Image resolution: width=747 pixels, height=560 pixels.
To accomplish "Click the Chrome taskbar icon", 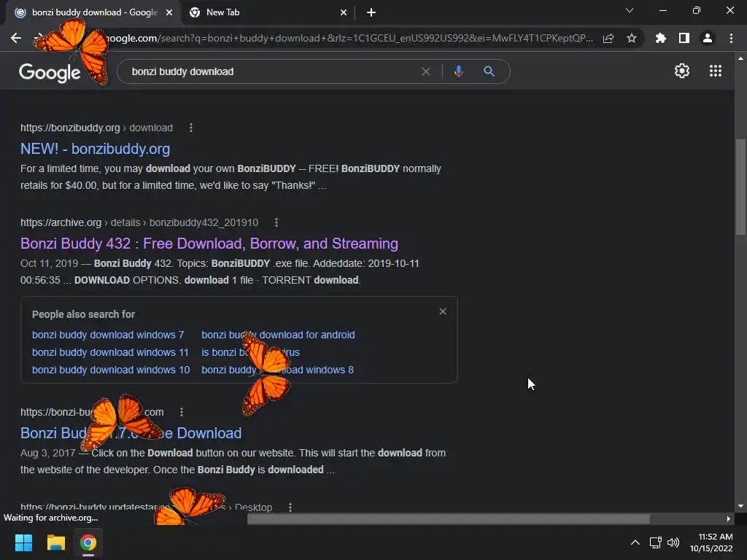I will point(88,542).
